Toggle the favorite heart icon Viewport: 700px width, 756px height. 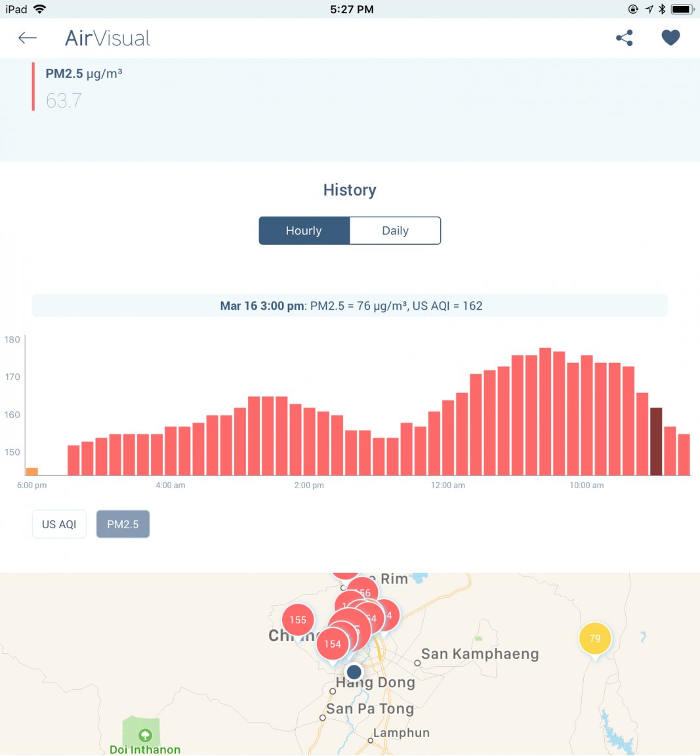point(670,38)
